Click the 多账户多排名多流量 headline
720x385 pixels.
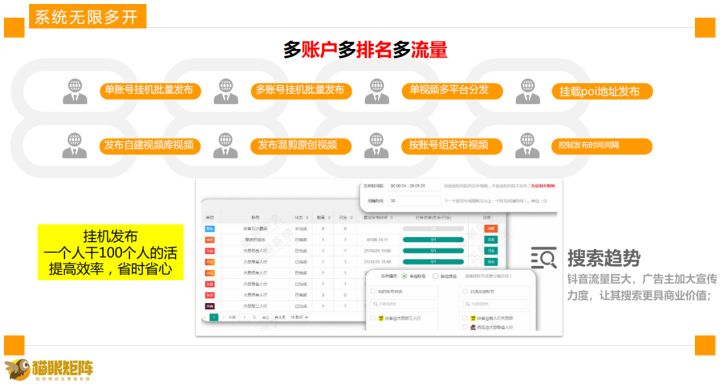point(365,50)
